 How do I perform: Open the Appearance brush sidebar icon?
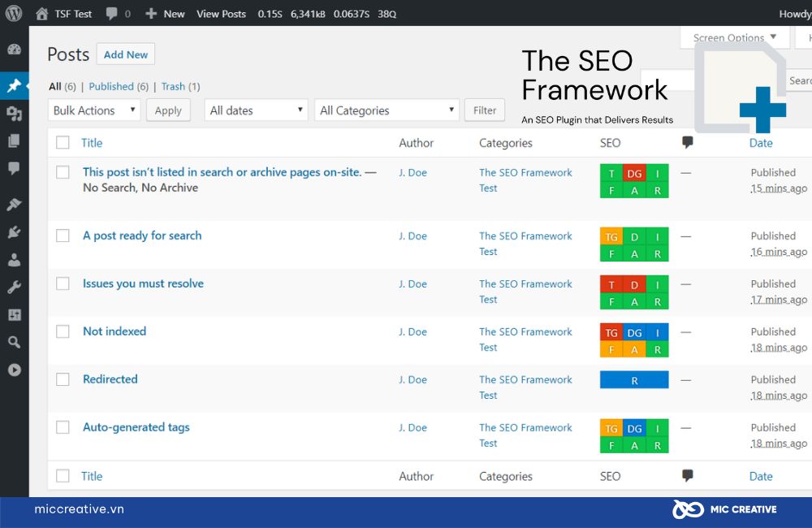[14, 204]
